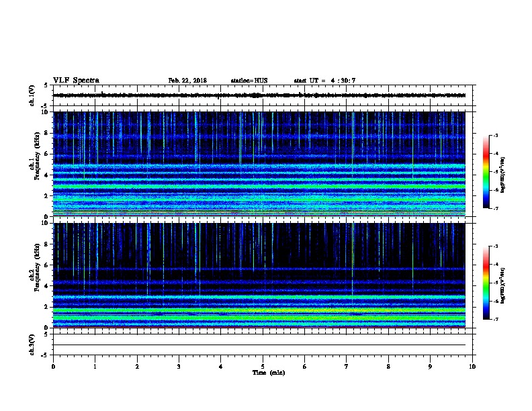The height and width of the screenshot is (411, 532).
Task: Click time axis tick label "2"
Action: 137,367
